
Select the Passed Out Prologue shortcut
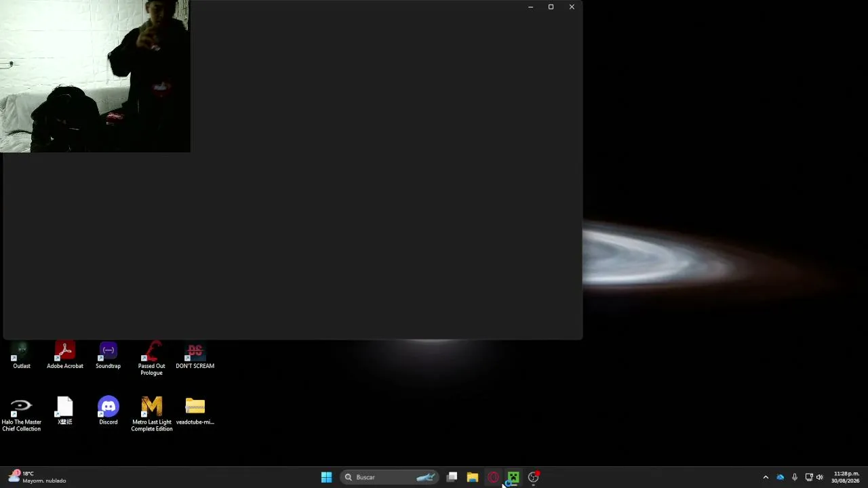[x=151, y=359]
